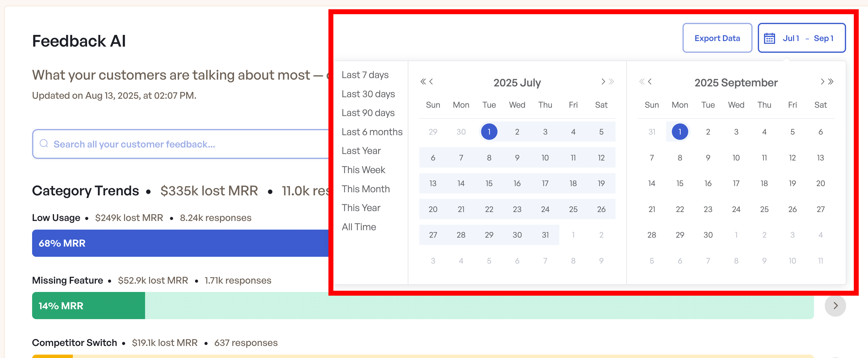Click the search magnifier in the feedback search bar
868x358 pixels.
[44, 144]
